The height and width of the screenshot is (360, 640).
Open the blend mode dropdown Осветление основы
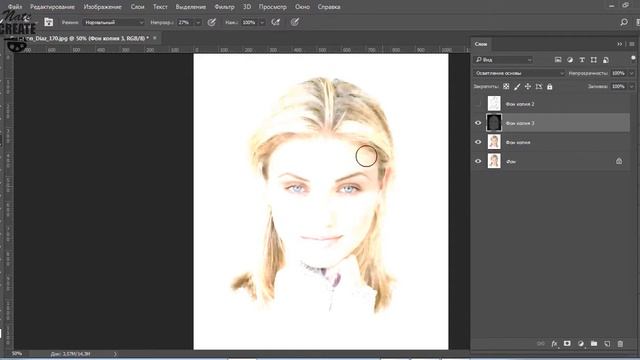point(519,73)
